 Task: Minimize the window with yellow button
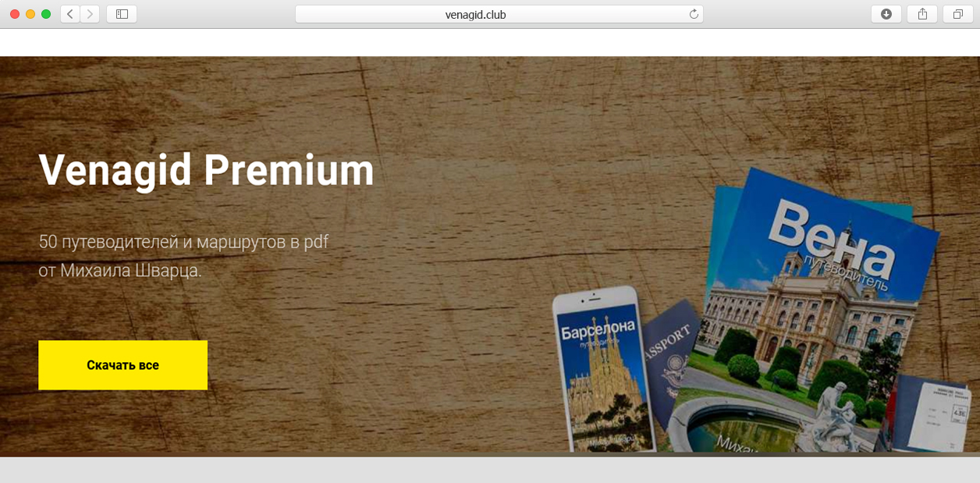(x=30, y=14)
